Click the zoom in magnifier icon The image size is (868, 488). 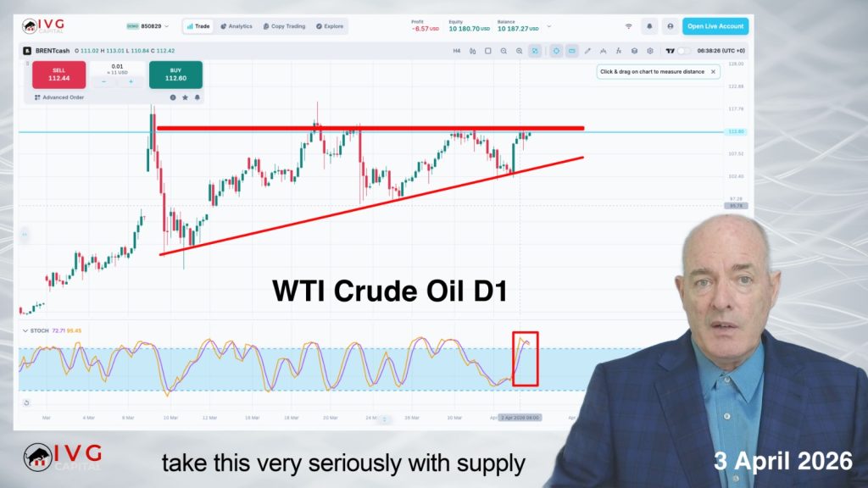tap(519, 51)
